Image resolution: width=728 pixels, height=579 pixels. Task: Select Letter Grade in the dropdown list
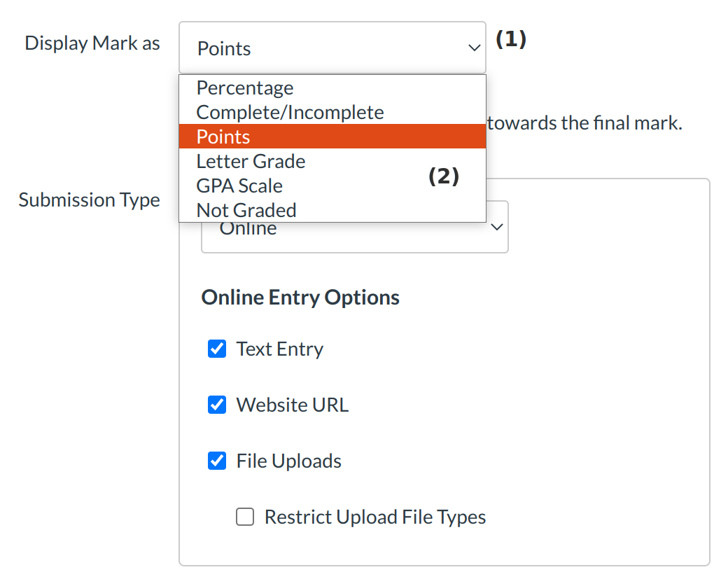tap(251, 162)
